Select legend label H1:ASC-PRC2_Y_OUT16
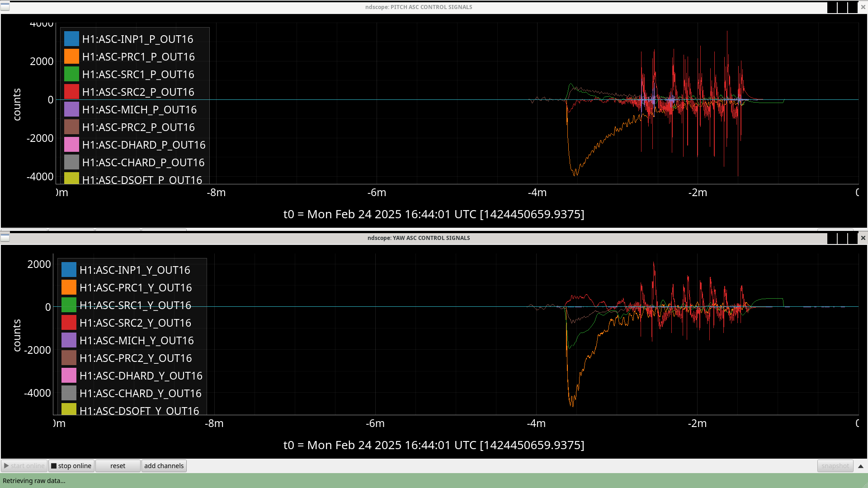The height and width of the screenshot is (488, 868). click(136, 358)
